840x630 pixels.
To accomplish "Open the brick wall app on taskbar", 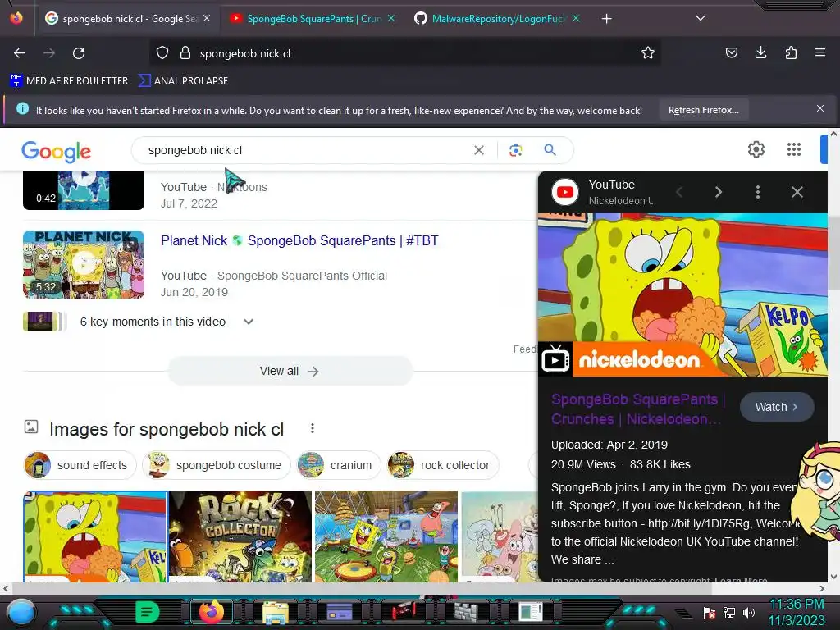I will [468, 611].
